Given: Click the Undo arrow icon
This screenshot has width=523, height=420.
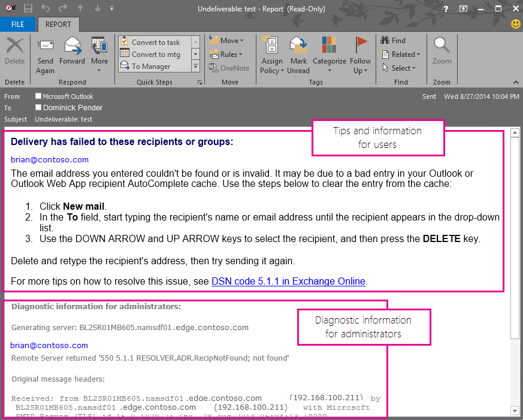Looking at the screenshot, I should point(46,8).
